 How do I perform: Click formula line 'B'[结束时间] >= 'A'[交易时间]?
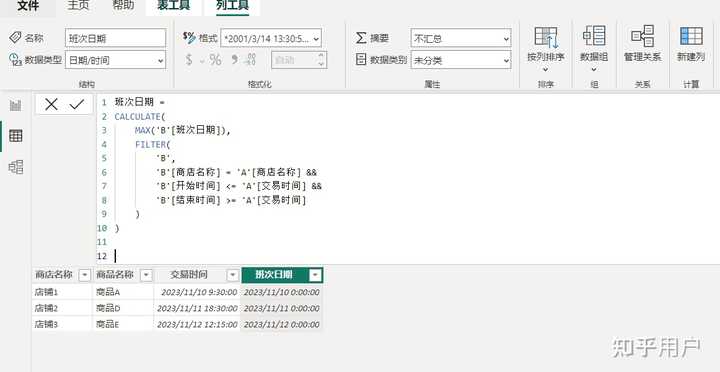coord(231,200)
